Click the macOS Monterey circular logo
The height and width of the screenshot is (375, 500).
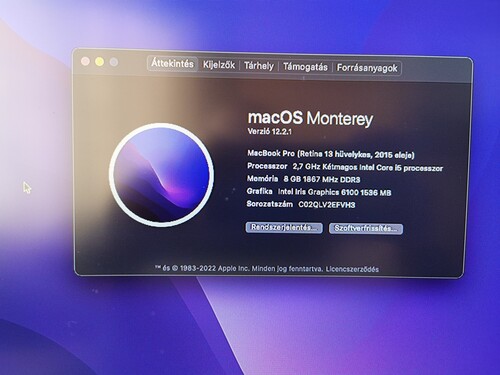pos(161,175)
